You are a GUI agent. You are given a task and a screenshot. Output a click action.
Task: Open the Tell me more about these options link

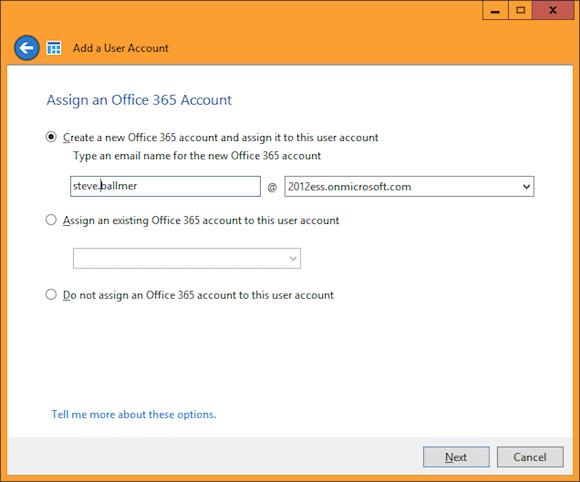coord(134,414)
